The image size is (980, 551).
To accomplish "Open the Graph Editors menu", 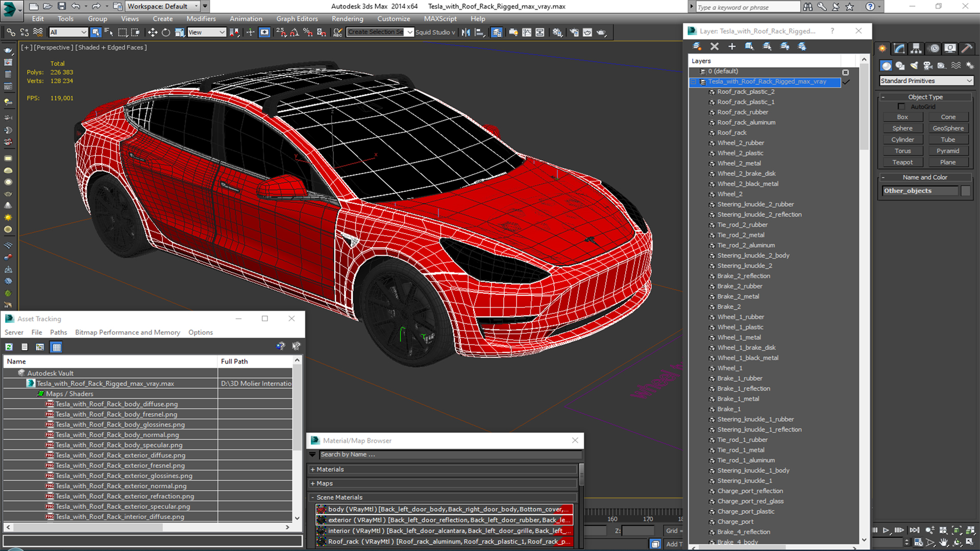I will click(x=297, y=19).
